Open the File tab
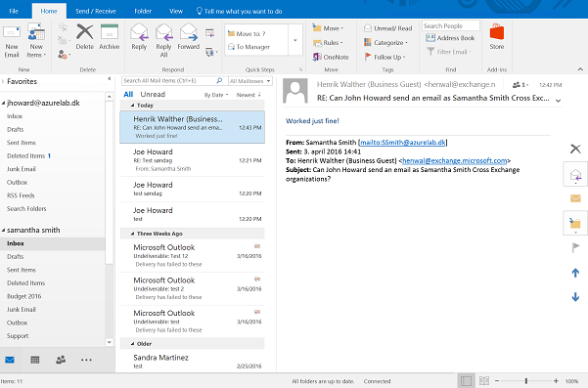 [x=14, y=11]
